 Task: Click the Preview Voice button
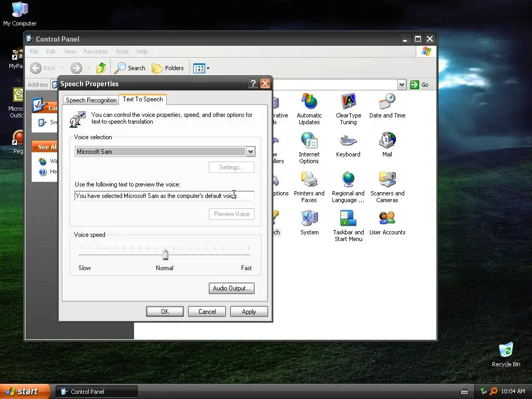tap(231, 214)
